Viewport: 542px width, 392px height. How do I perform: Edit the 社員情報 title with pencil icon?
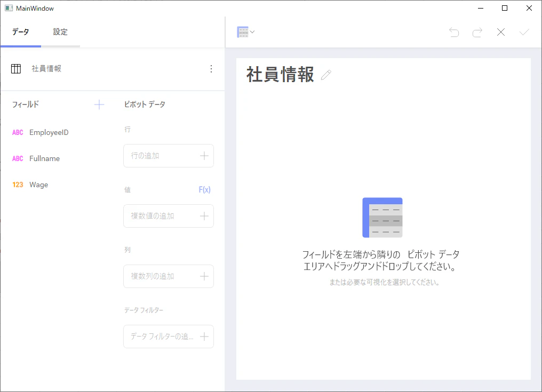(x=326, y=75)
